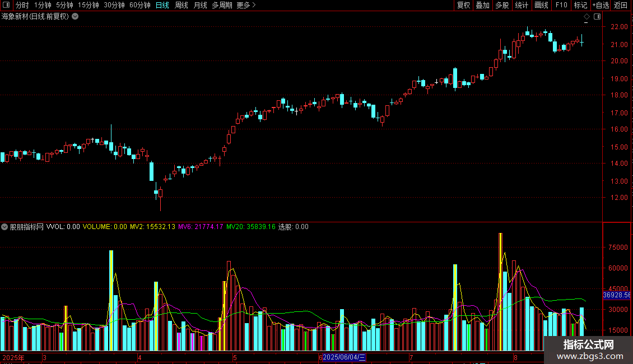Click month 7 marker on time axis
Viewport: 633px width, 364px height.
411,357
